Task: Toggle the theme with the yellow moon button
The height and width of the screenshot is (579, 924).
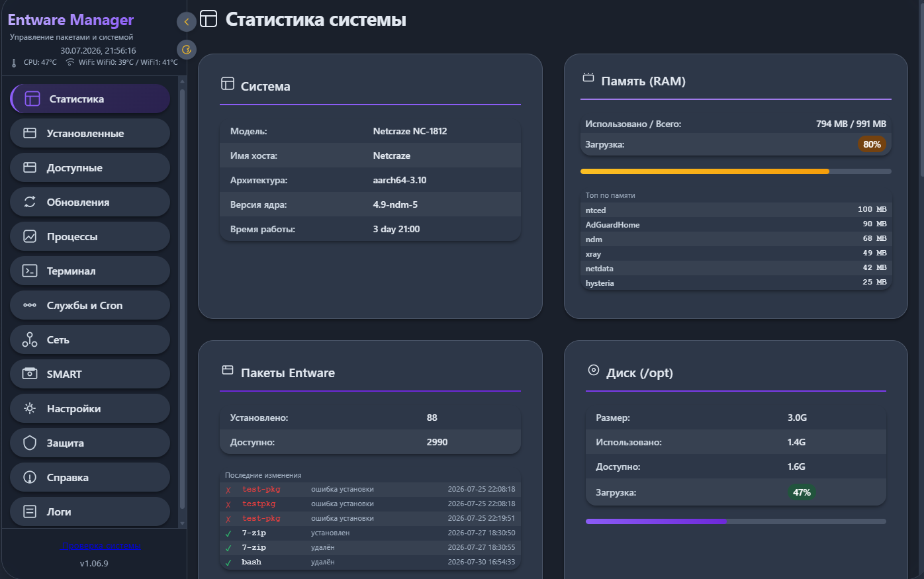Action: 187,50
